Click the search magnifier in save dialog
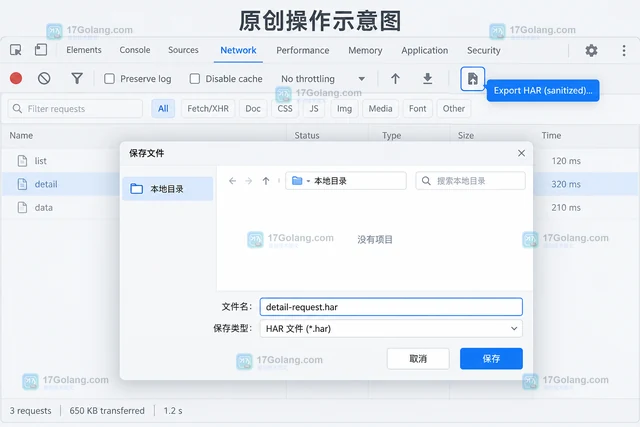 pos(426,181)
